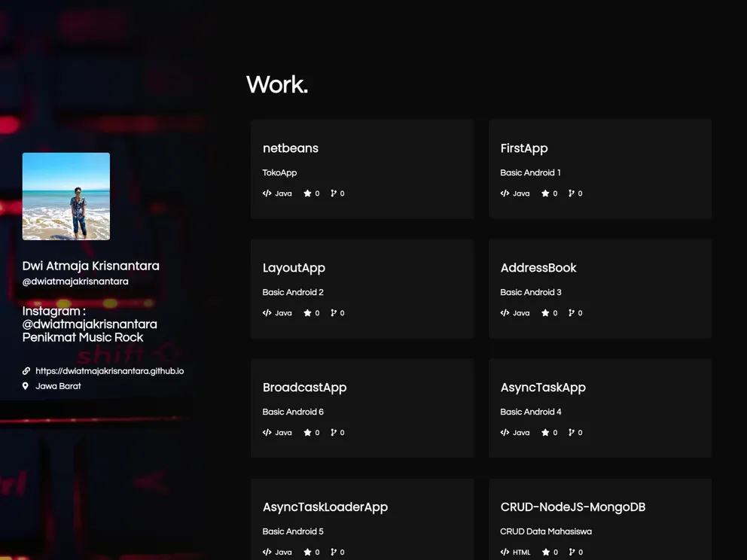Visit the dwiatmajakrisnantara.github.io website link
The height and width of the screenshot is (560, 747).
109,371
